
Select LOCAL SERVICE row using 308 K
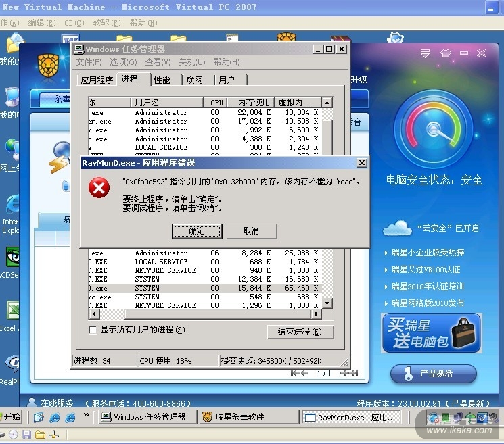click(x=205, y=147)
